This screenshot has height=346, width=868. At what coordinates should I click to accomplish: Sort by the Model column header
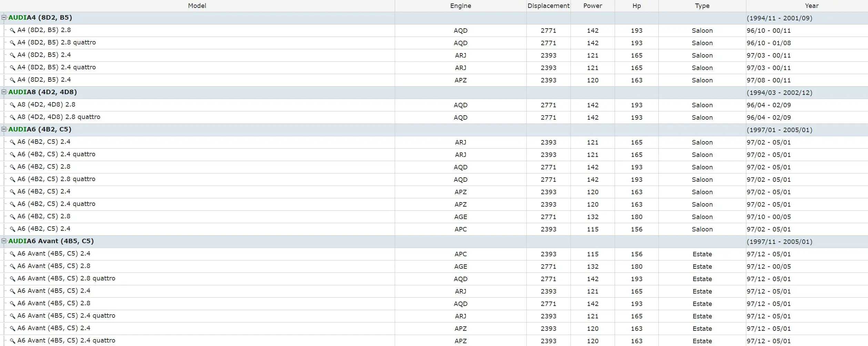click(x=197, y=6)
